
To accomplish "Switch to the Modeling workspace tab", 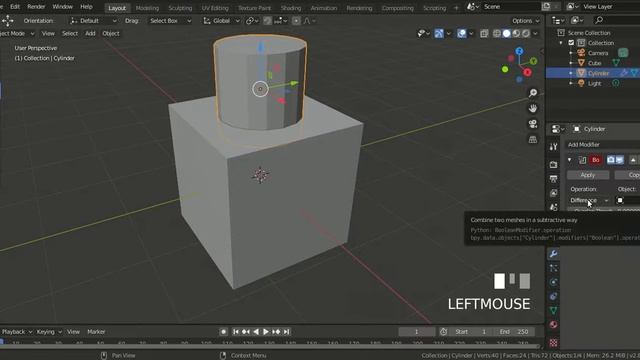I will (147, 8).
